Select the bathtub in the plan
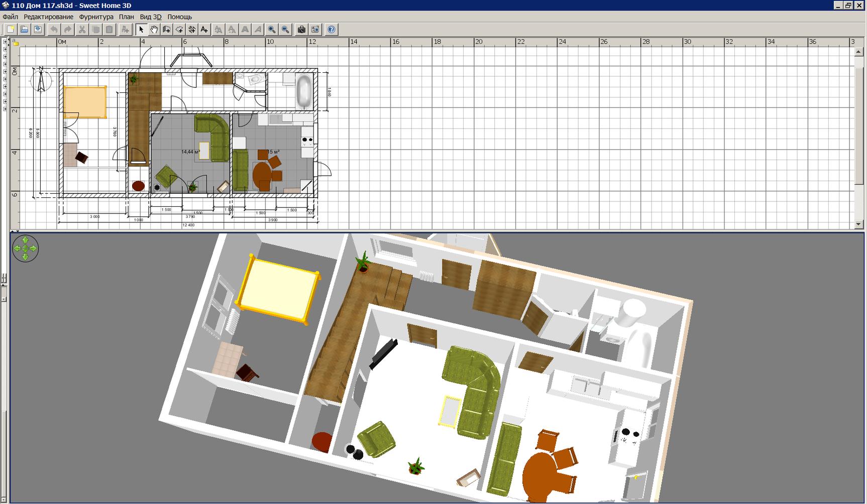 (x=303, y=92)
